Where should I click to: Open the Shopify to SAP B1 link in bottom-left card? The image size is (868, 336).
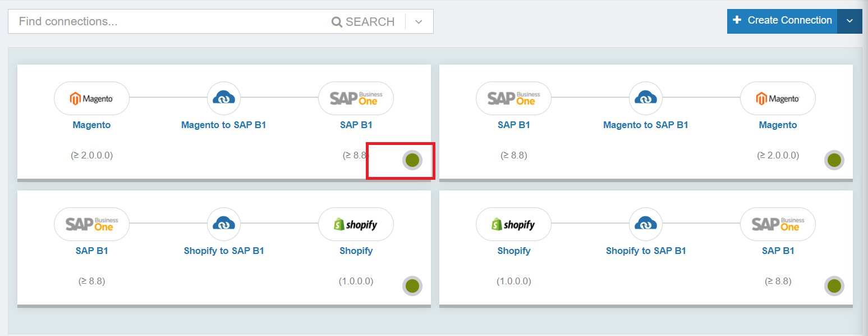tap(224, 251)
